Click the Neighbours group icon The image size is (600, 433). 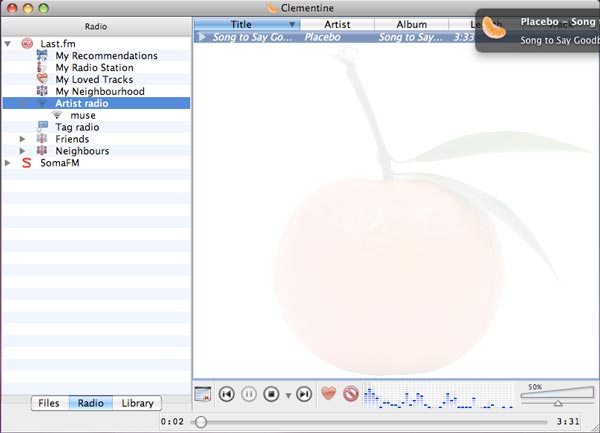tap(42, 150)
